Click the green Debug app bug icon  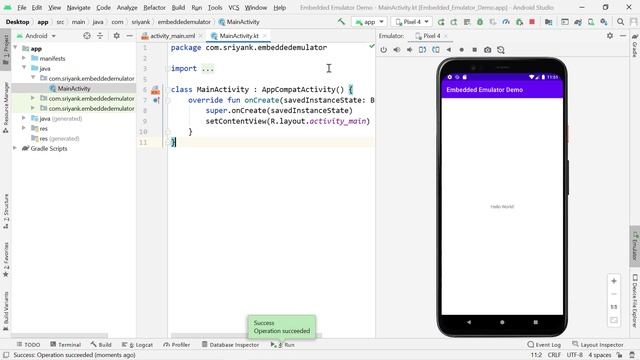(x=480, y=22)
